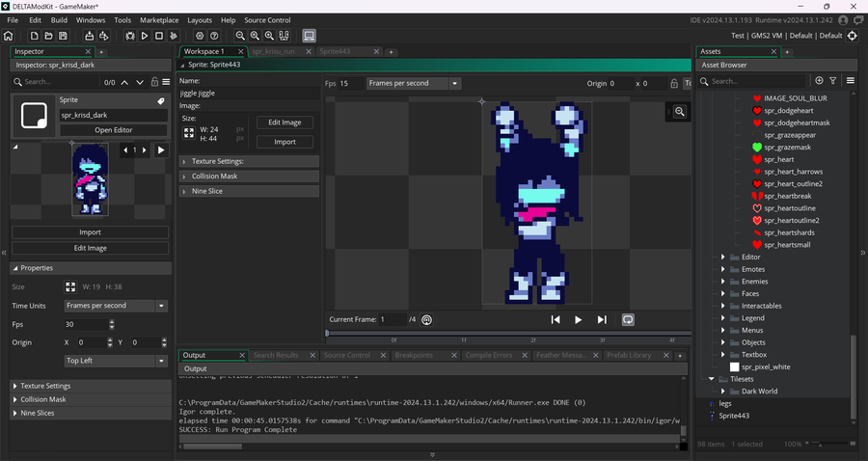Viewport: 868px width, 461px height.
Task: Click the user account avatar icon
Action: point(843,20)
